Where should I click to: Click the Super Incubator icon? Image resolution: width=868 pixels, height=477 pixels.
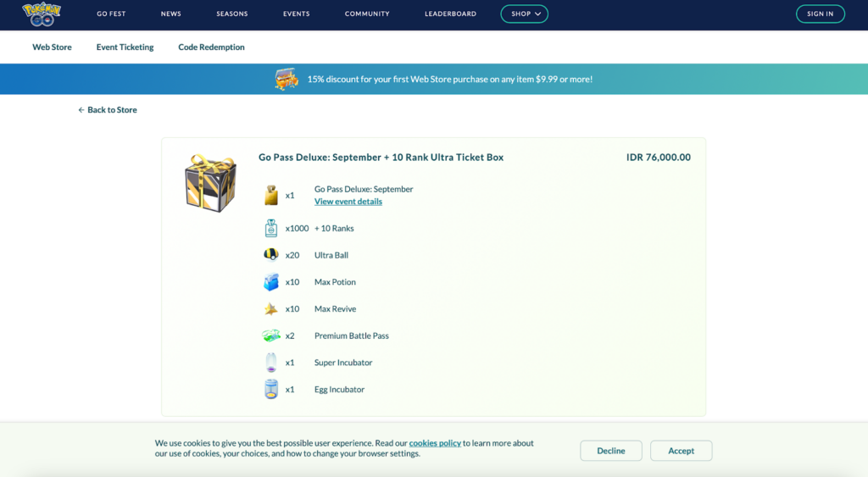[x=271, y=363]
